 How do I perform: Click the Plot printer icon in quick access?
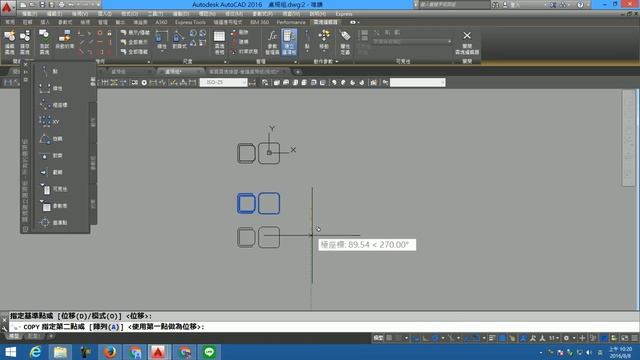pyautogui.click(x=62, y=5)
